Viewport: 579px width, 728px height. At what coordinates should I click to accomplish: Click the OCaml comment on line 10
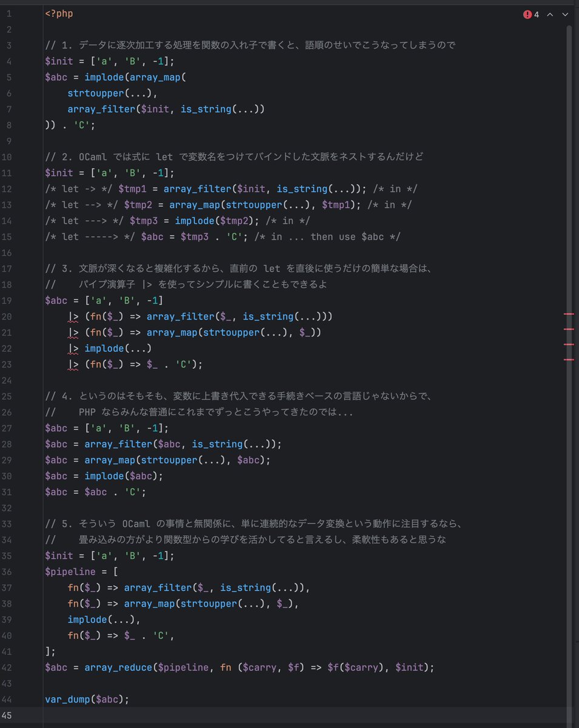click(234, 157)
